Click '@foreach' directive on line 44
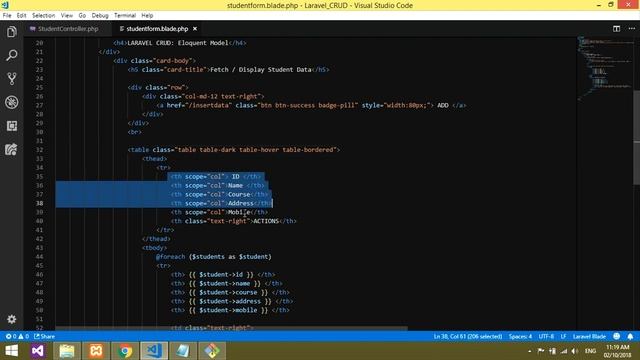This screenshot has width=640, height=360. pos(170,257)
